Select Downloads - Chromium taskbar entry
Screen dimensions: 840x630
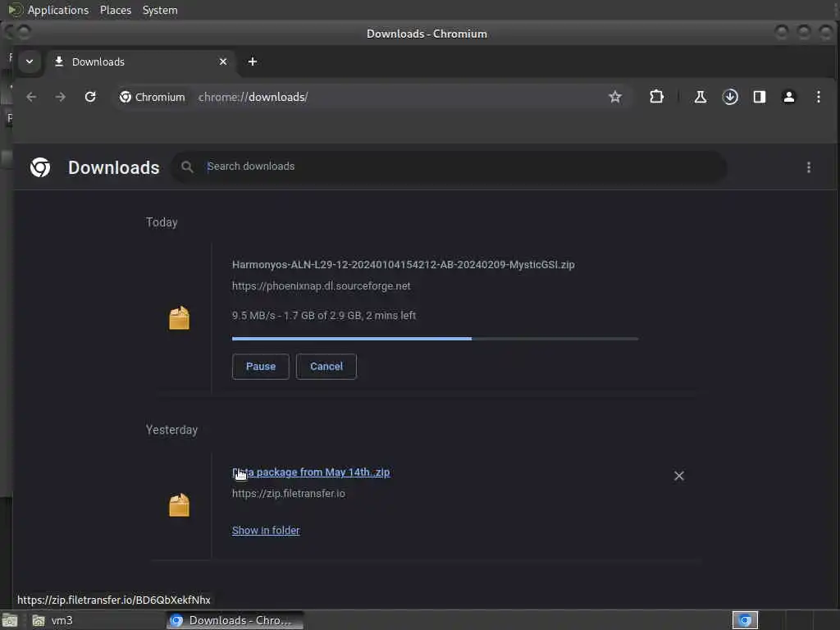[235, 620]
